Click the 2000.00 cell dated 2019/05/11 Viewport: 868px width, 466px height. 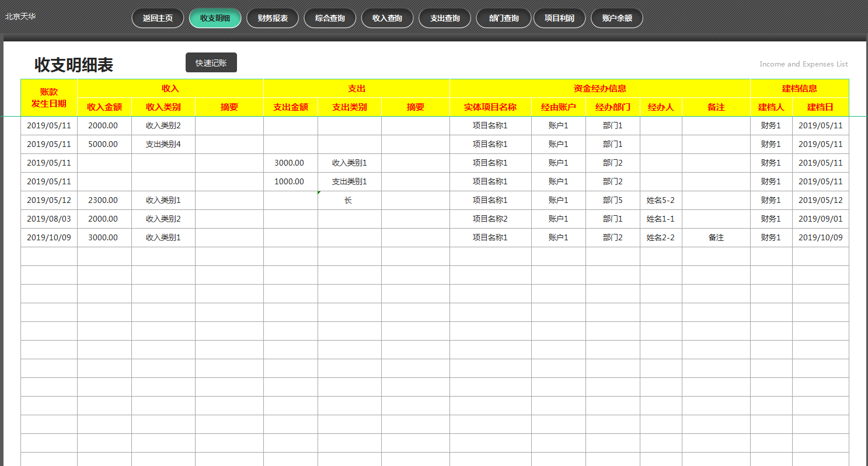104,126
